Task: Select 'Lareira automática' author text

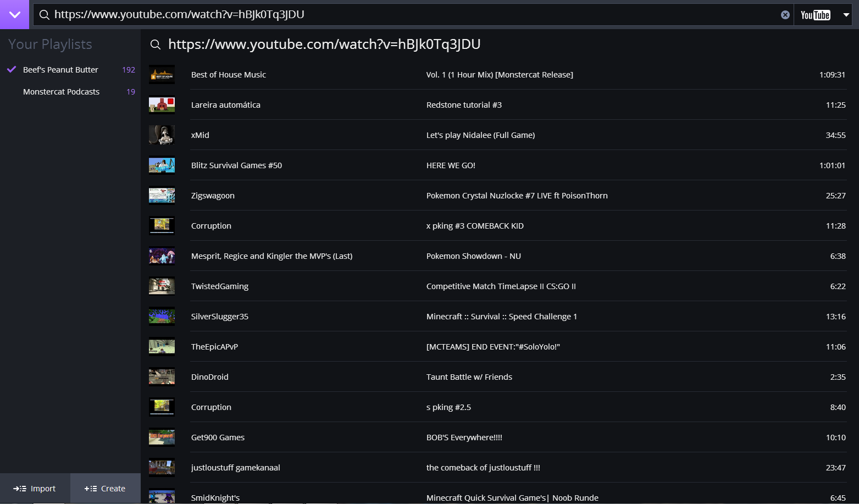Action: pos(226,105)
